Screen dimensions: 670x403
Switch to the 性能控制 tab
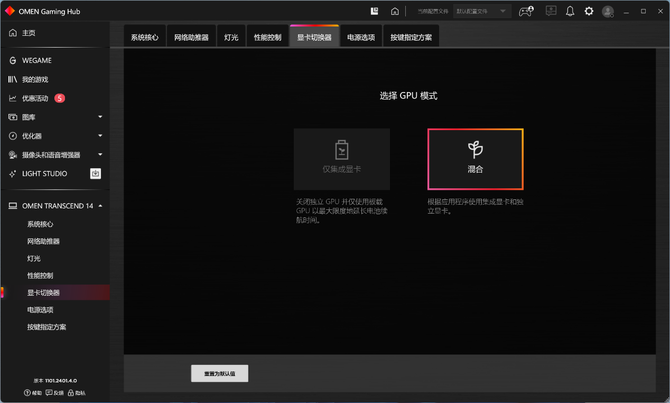(x=267, y=38)
